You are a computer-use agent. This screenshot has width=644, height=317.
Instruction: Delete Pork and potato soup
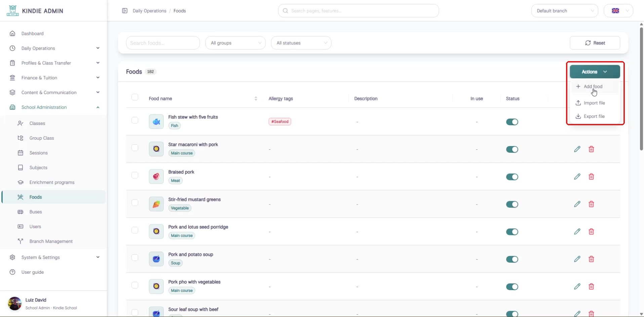coord(591,259)
